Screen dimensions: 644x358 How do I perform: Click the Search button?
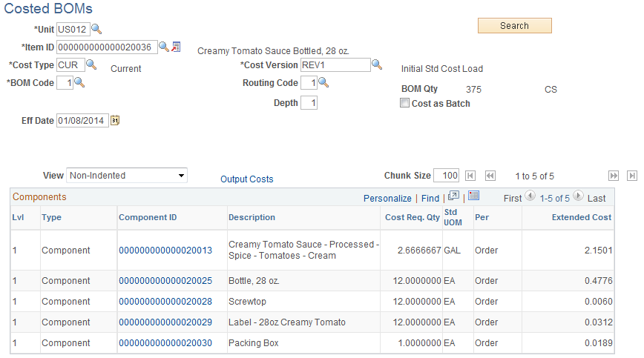[x=515, y=25]
